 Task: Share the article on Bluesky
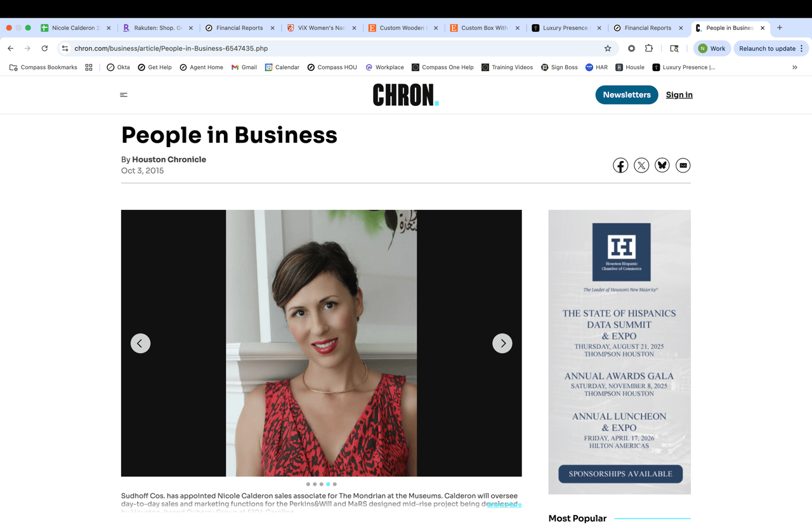pos(662,165)
